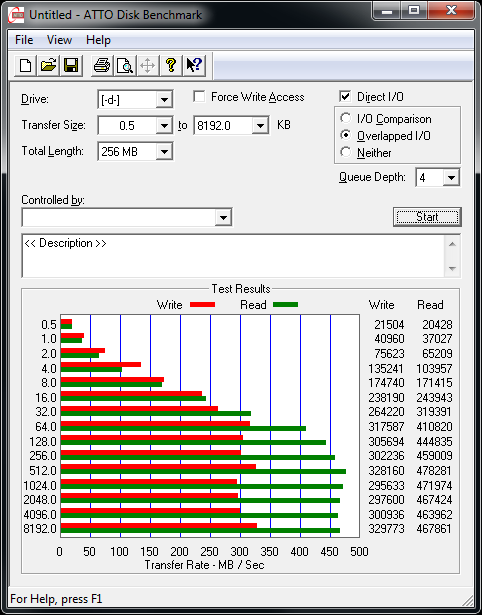This screenshot has width=482, height=615.
Task: Open a saved benchmark file icon
Action: pyautogui.click(x=48, y=65)
